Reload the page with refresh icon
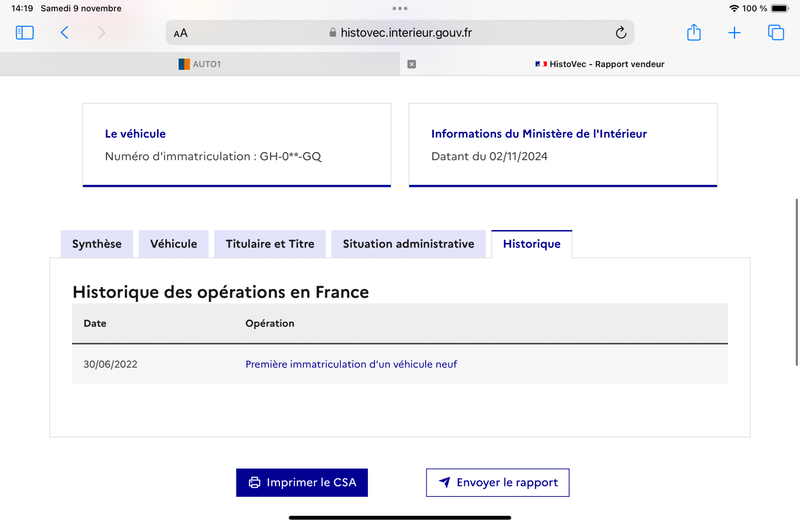The height and width of the screenshot is (525, 800). click(620, 33)
